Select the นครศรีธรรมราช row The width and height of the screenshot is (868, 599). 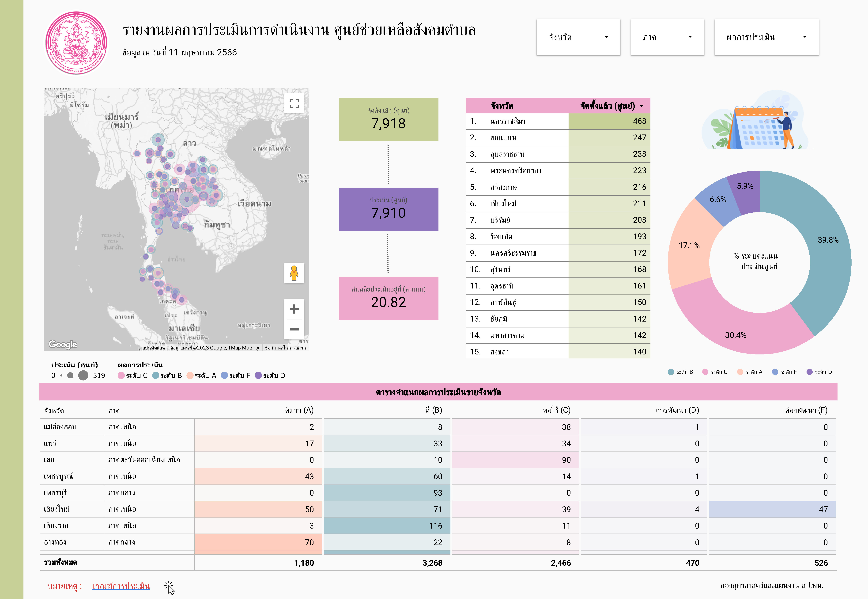558,253
